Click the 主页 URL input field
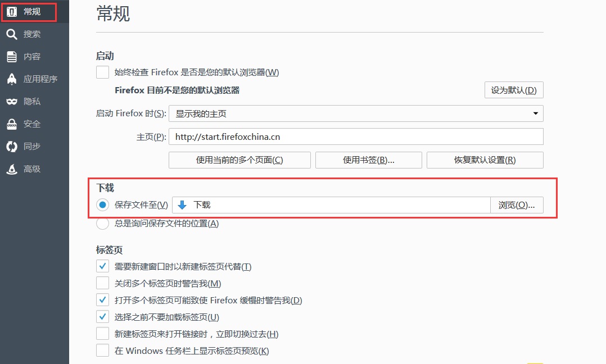This screenshot has width=606, height=364. click(356, 136)
